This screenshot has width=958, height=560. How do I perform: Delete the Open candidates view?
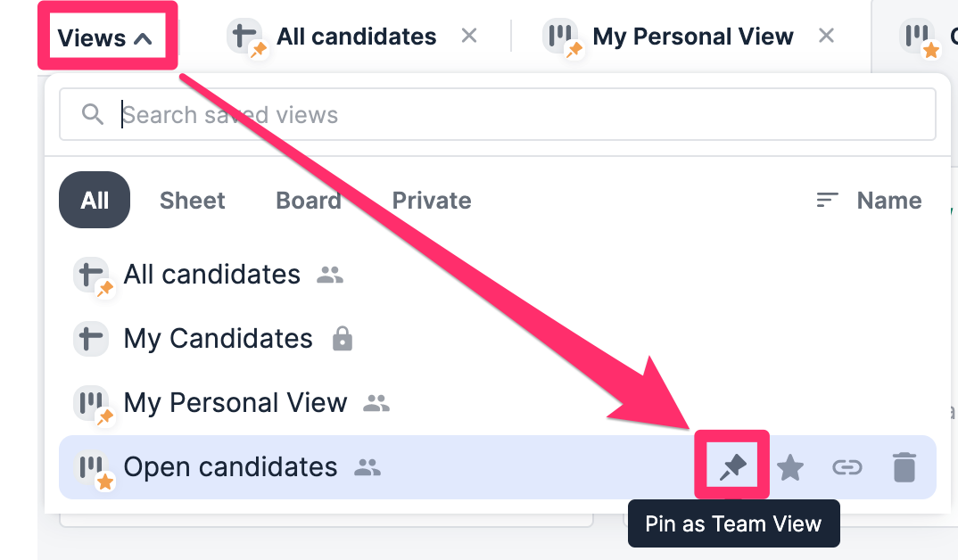(x=904, y=466)
